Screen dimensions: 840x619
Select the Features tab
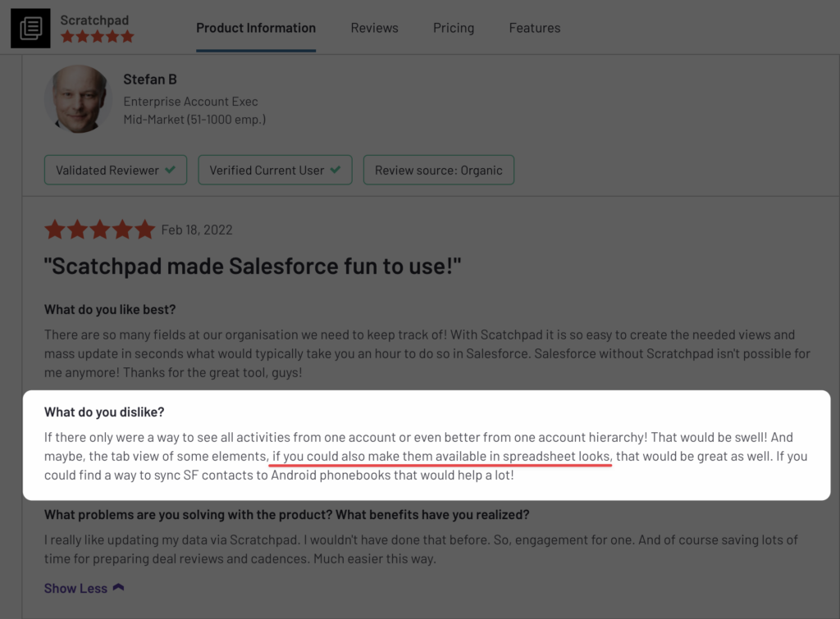point(534,28)
